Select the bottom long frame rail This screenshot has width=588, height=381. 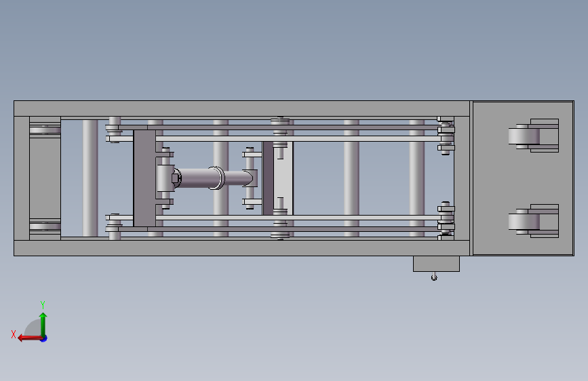[242, 248]
